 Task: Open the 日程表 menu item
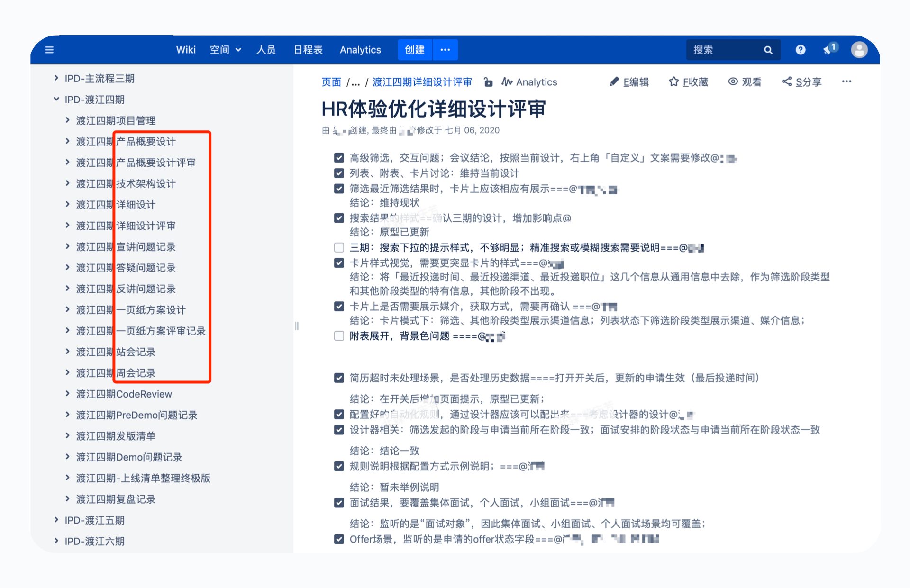[x=308, y=50]
